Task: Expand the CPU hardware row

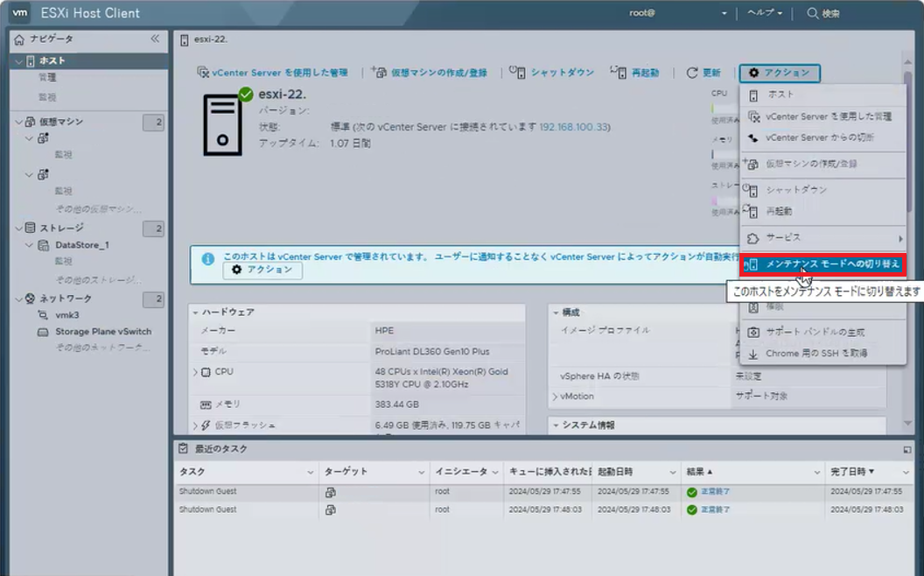Action: [x=196, y=372]
